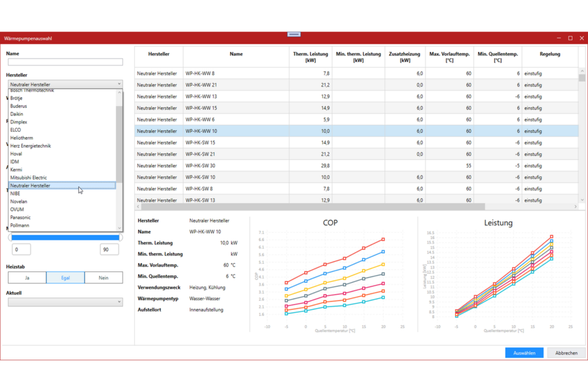Viewport: 588px width, 392px height.
Task: Choose Heliotherm in the dropdown list
Action: point(22,138)
